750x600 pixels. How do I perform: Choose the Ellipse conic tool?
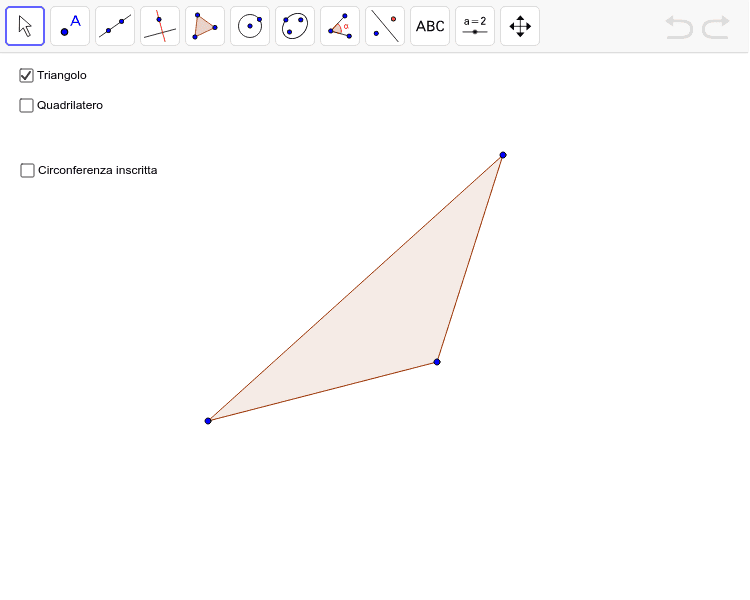point(295,26)
